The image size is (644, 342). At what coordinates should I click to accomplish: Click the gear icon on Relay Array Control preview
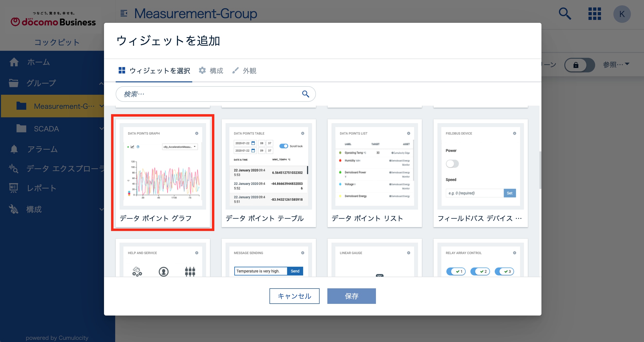pos(514,253)
